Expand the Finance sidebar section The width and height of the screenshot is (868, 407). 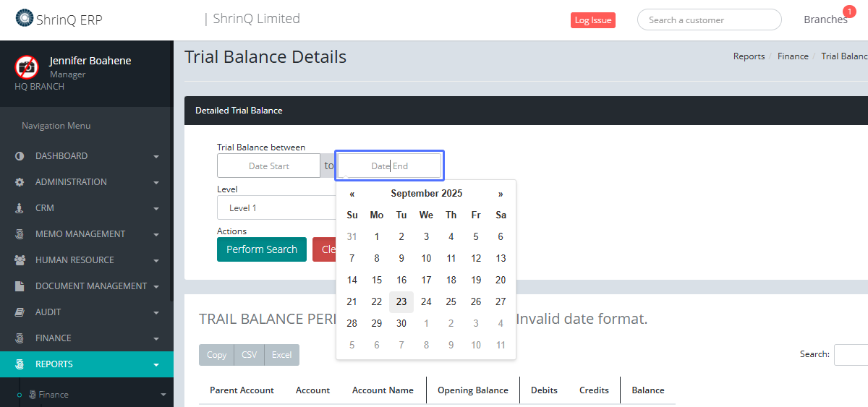[85, 338]
